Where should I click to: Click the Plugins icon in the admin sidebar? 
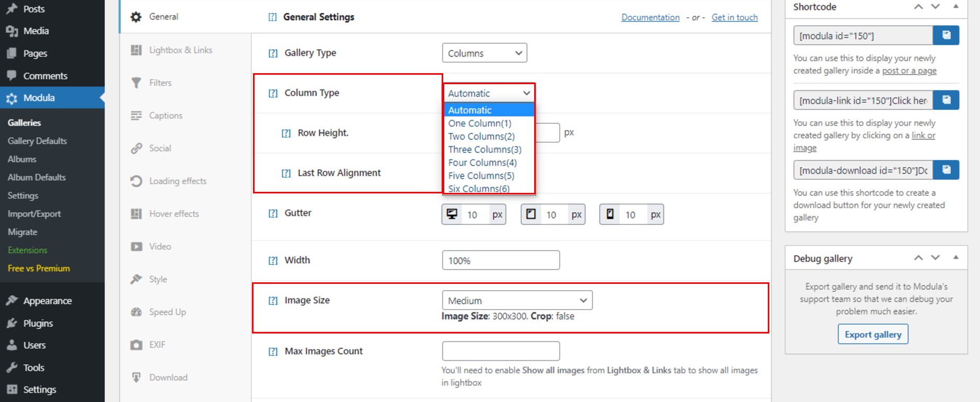[x=12, y=323]
